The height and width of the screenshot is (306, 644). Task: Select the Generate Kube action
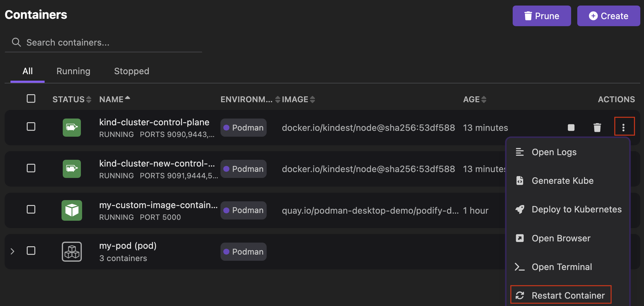pyautogui.click(x=562, y=181)
